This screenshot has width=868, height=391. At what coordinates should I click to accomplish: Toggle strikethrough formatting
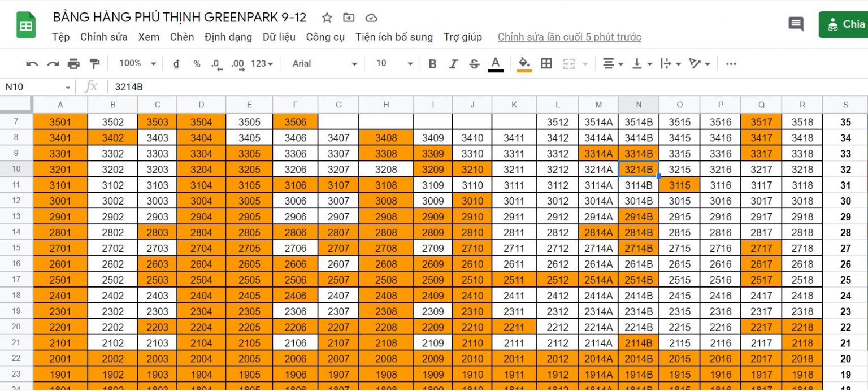click(x=474, y=64)
